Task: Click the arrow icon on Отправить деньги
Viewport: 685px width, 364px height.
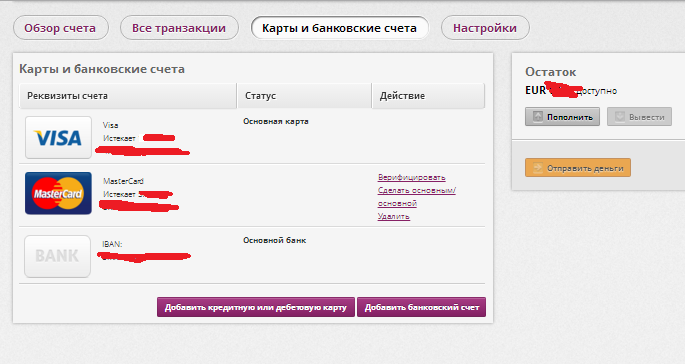Action: click(538, 168)
